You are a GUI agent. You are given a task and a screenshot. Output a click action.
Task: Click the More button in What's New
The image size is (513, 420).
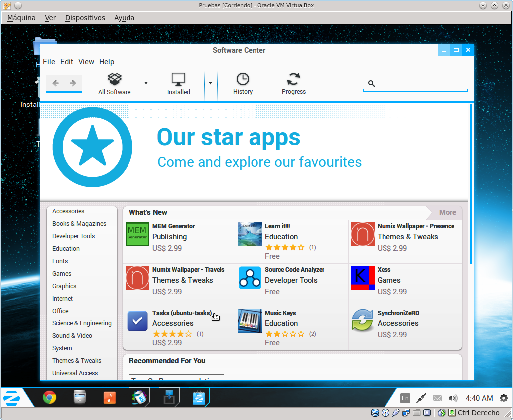pyautogui.click(x=447, y=212)
